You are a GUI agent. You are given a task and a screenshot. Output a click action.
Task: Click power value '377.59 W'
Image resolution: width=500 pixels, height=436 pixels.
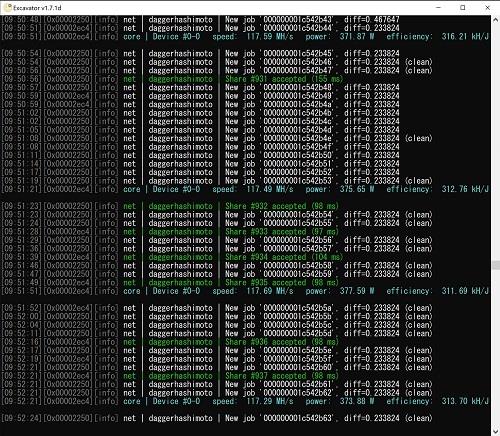(357, 291)
